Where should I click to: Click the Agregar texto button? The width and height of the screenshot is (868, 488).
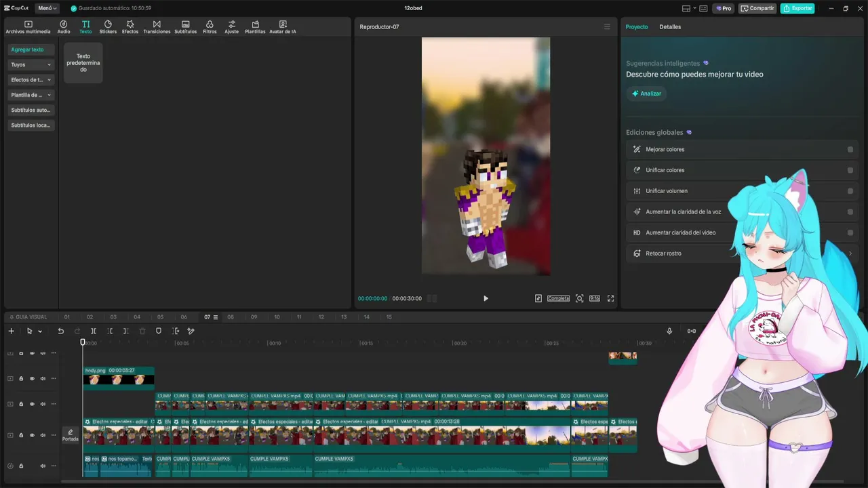[31, 49]
